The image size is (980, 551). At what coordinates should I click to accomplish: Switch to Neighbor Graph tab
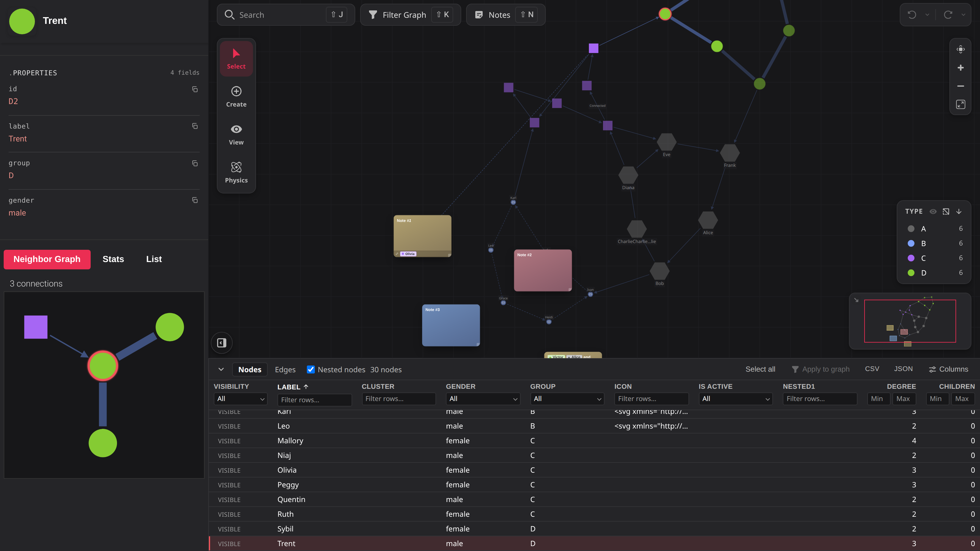(47, 259)
